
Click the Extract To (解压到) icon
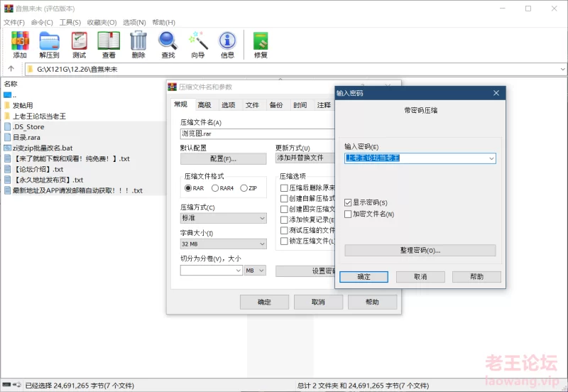[x=49, y=45]
